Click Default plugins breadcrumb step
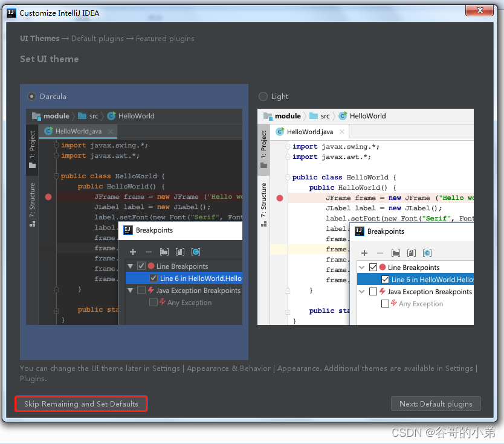Image resolution: width=504 pixels, height=444 pixels. (97, 39)
